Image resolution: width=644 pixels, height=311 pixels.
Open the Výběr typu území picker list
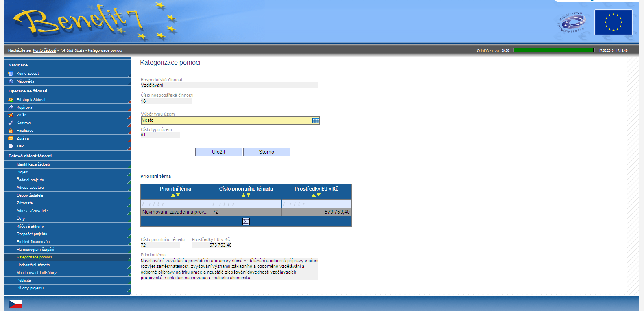tap(316, 120)
